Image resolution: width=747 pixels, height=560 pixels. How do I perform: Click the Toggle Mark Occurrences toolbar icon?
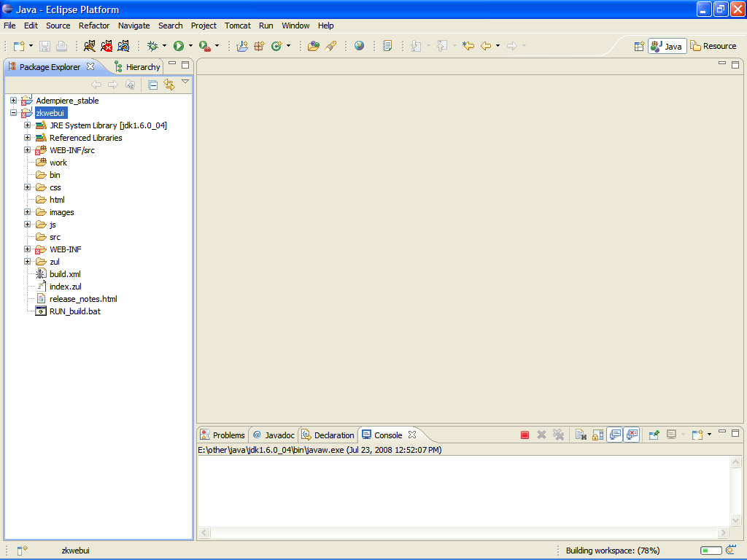[x=387, y=46]
